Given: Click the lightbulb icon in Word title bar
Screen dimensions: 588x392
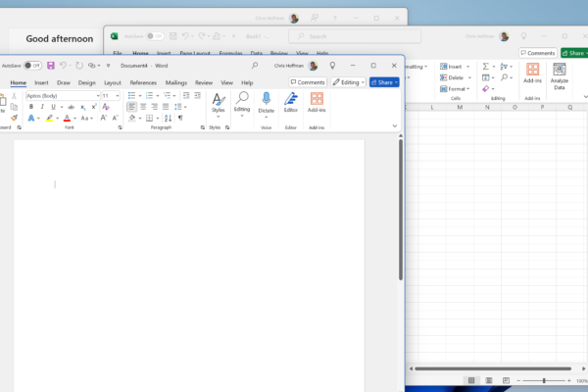Looking at the screenshot, I should [332, 66].
